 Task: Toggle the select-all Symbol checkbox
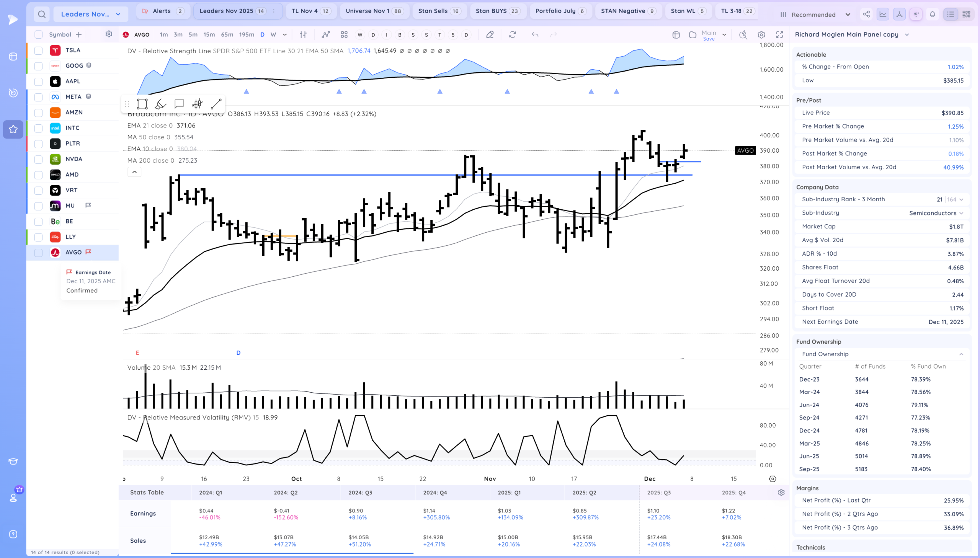coord(38,34)
